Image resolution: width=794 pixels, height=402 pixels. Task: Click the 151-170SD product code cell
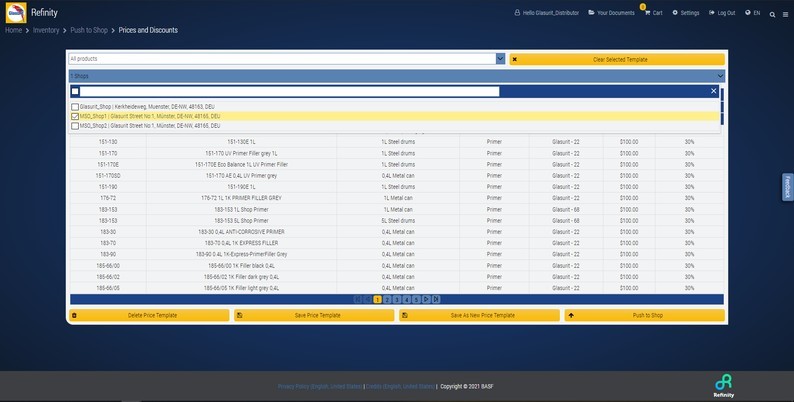108,176
